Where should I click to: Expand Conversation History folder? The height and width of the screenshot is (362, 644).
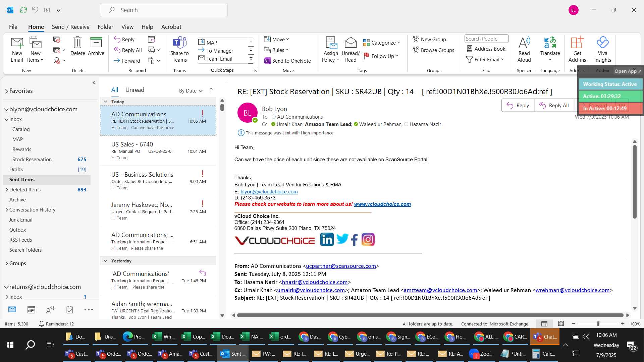pos(6,210)
